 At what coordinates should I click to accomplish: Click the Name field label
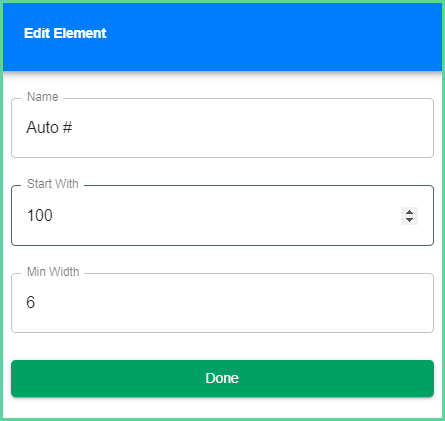pyautogui.click(x=43, y=97)
